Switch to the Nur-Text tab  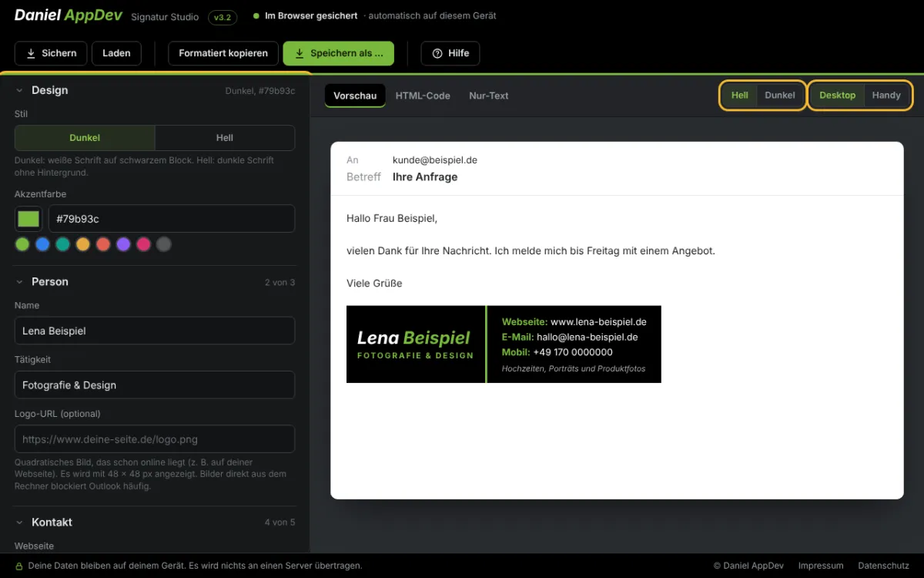(x=489, y=96)
